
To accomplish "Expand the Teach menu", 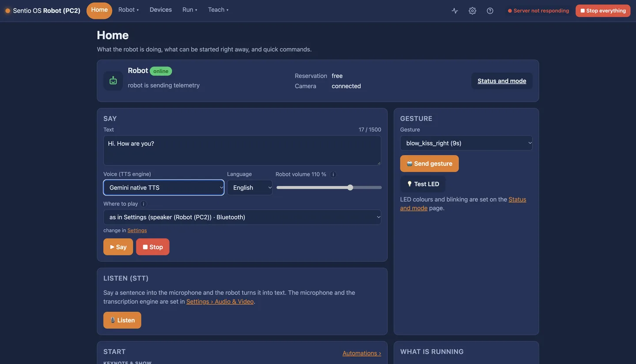I will click(218, 10).
